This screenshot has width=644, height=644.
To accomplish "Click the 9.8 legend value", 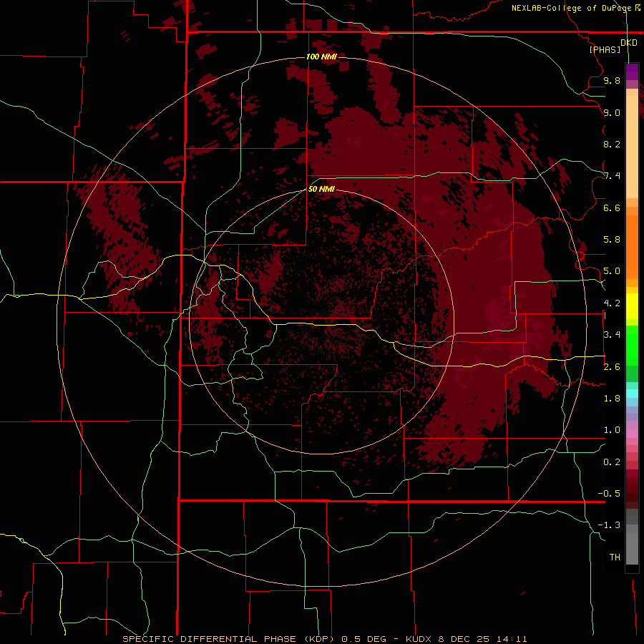I will point(612,80).
